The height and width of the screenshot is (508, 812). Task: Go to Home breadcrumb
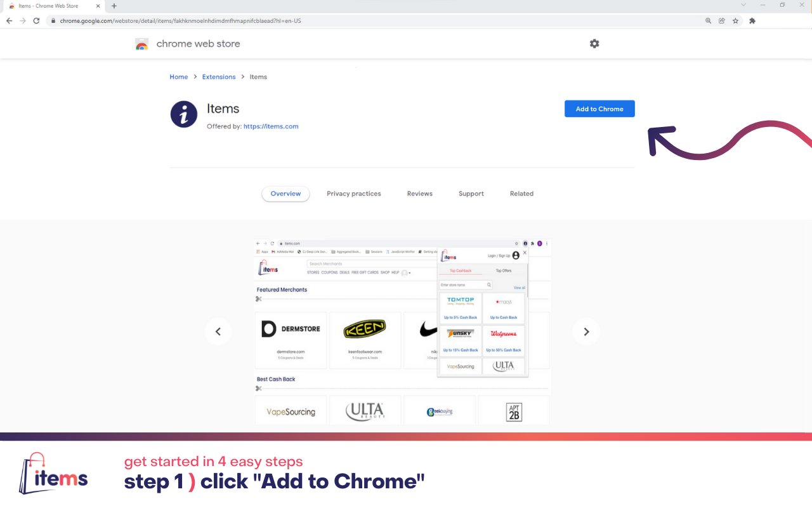pyautogui.click(x=179, y=77)
